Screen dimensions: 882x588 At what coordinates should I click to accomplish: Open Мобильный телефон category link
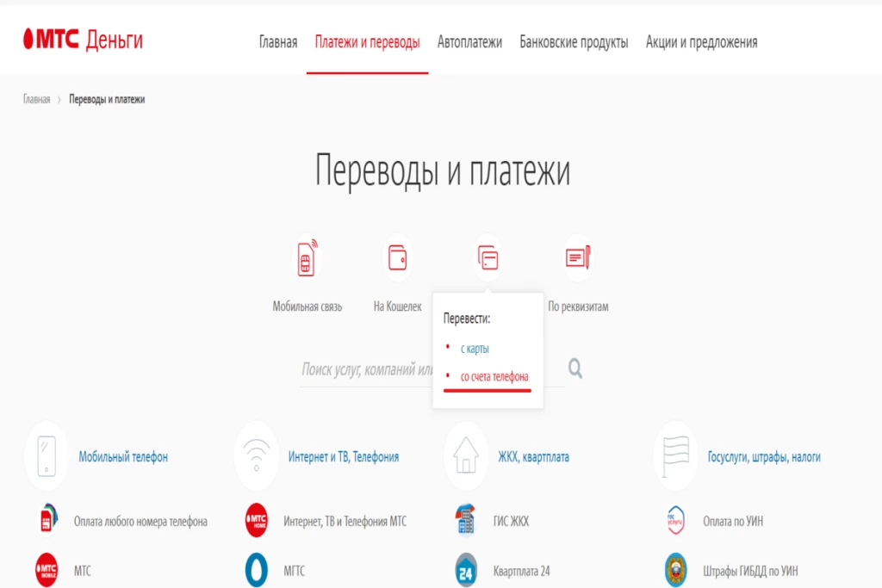tap(123, 457)
